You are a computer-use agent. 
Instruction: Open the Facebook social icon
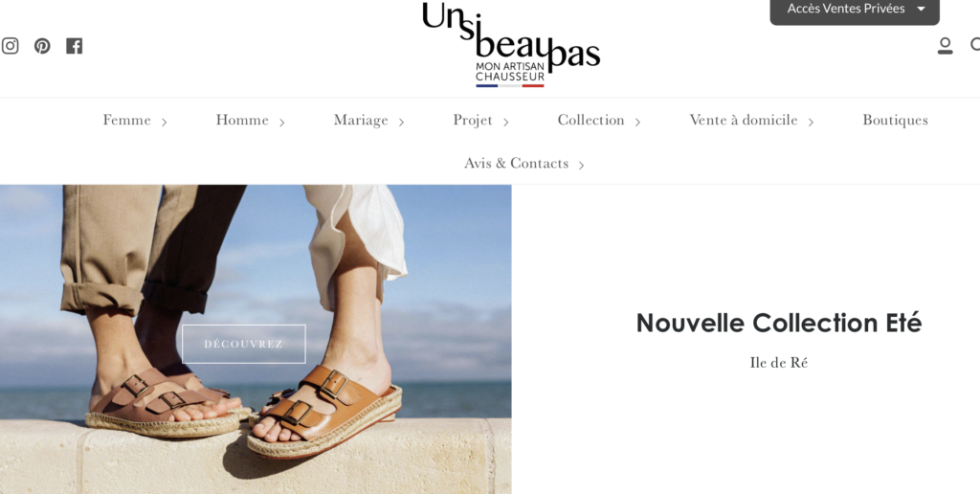pyautogui.click(x=75, y=46)
